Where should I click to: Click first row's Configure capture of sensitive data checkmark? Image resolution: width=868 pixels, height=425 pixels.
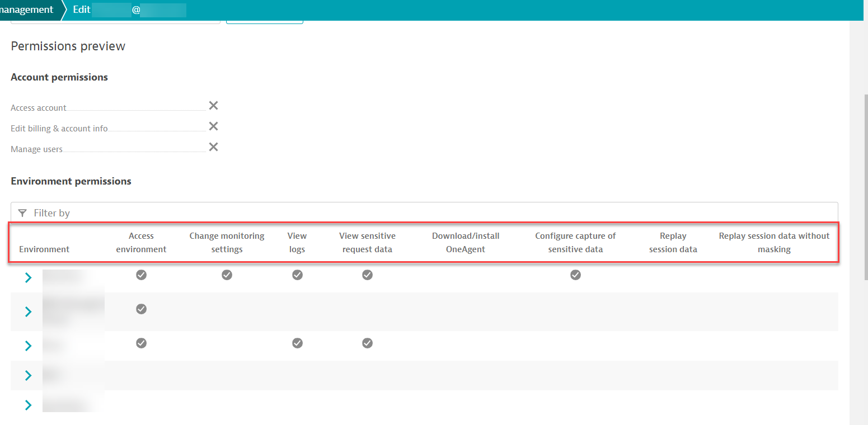point(575,275)
